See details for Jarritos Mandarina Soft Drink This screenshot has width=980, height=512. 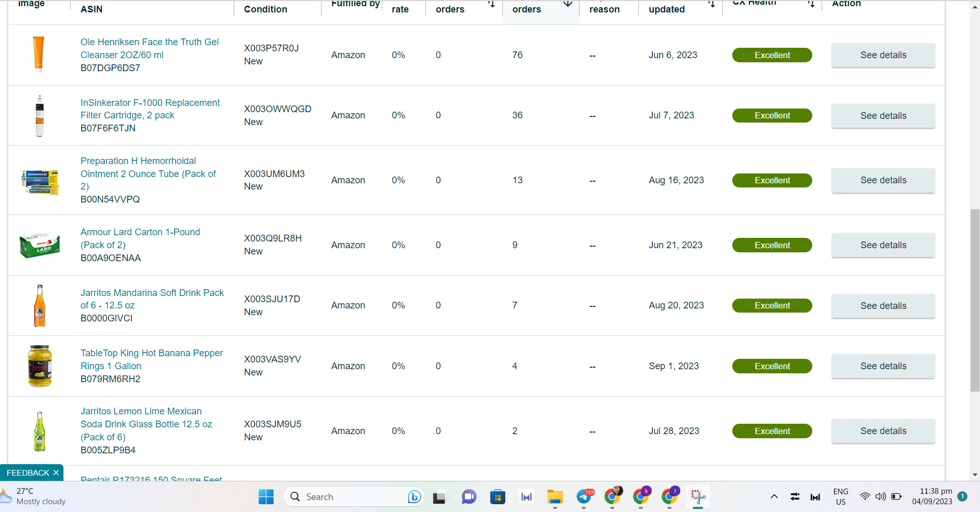tap(883, 306)
